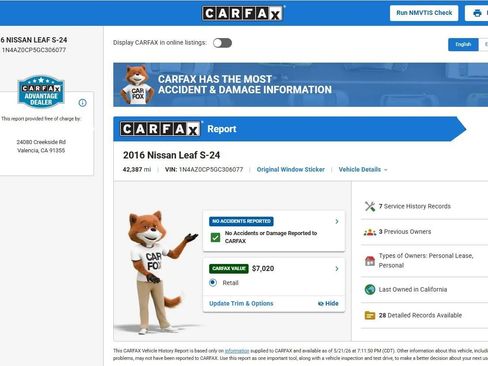Viewport: 488px width, 366px height.
Task: Click the sidebar NISSAN LEAF S-24 heading
Action: pyautogui.click(x=34, y=40)
